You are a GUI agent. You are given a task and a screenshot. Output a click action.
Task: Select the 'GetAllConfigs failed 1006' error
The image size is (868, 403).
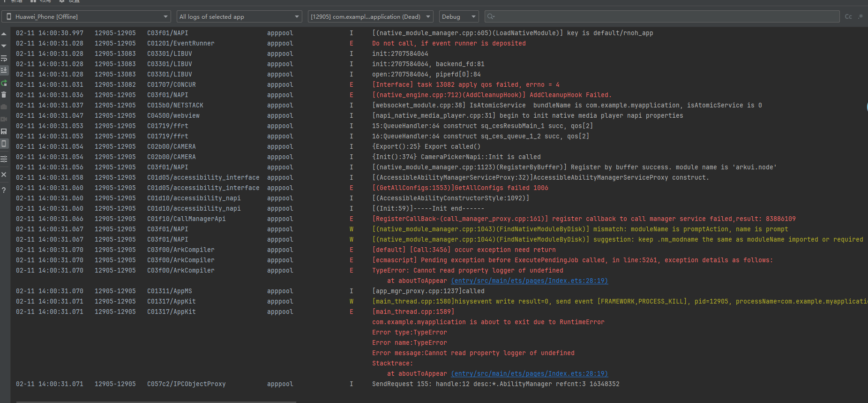[x=460, y=188]
